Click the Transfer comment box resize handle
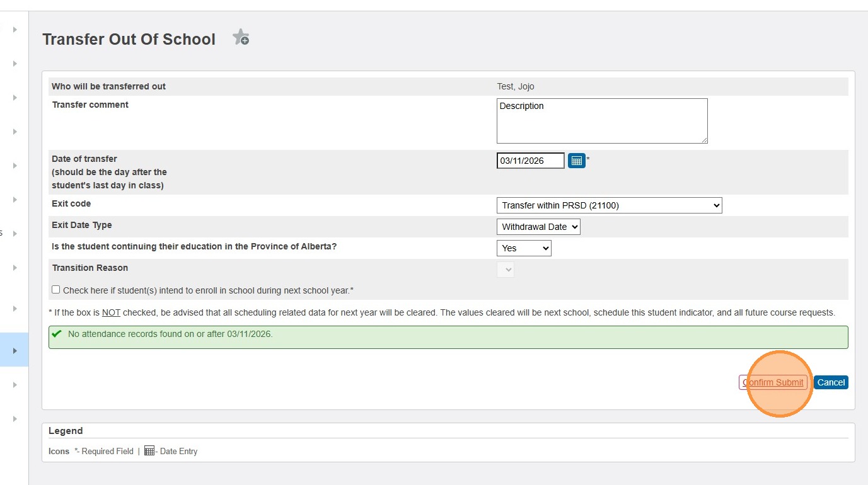 704,140
